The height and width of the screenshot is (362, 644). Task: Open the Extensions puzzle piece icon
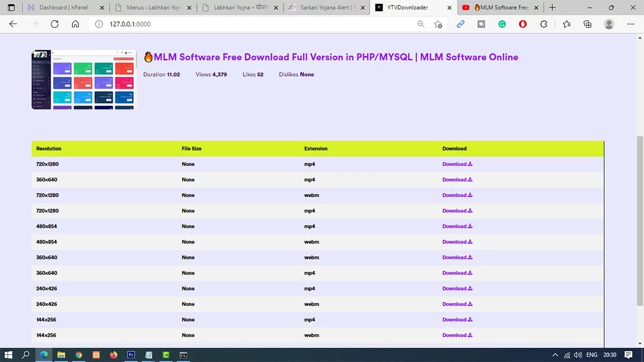[544, 24]
